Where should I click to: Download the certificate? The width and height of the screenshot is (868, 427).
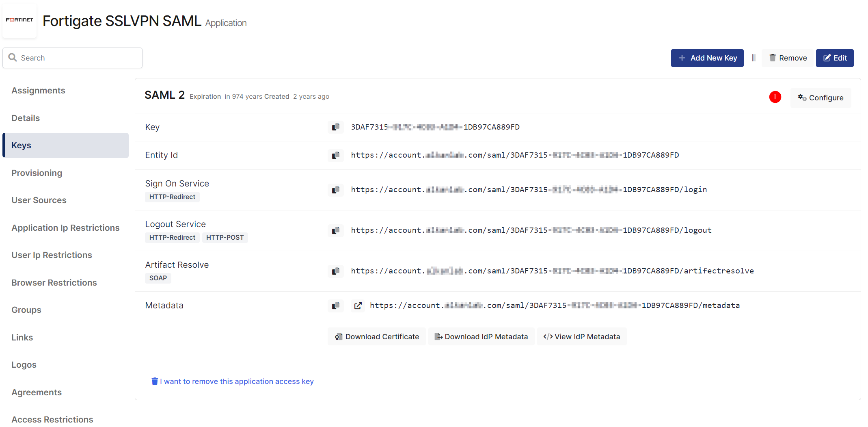[x=377, y=337]
